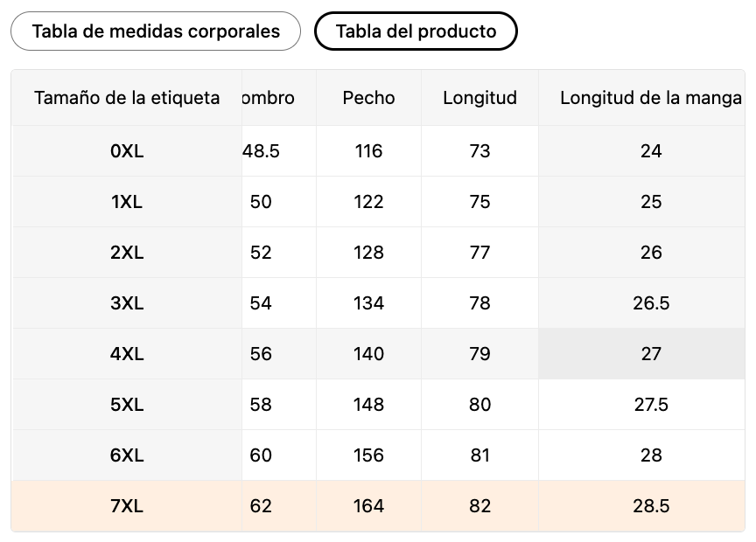The image size is (756, 542).
Task: Click the Pecho value 116 cell
Action: coord(368,151)
